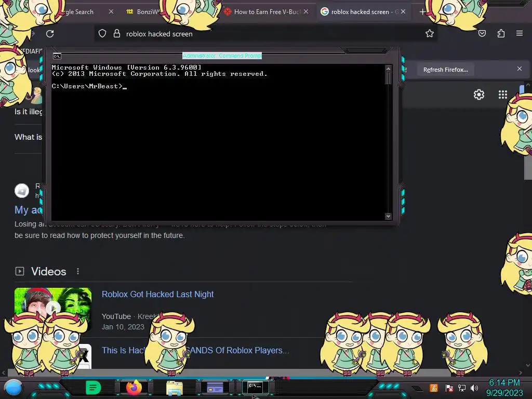Click the Administrator: Command Prompt title

pyautogui.click(x=222, y=56)
